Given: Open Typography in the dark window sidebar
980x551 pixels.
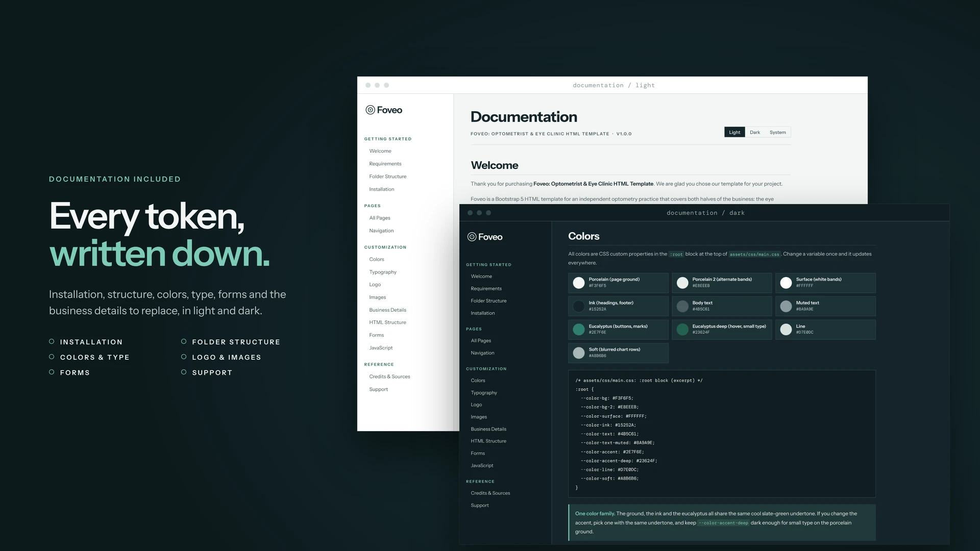Looking at the screenshot, I should click(x=484, y=393).
